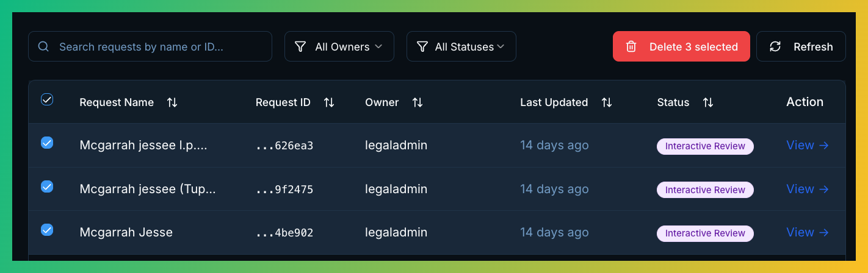Viewport: 868px width, 273px height.
Task: Uncheck the Mcgarrah Jesse row checkbox
Action: [x=47, y=230]
